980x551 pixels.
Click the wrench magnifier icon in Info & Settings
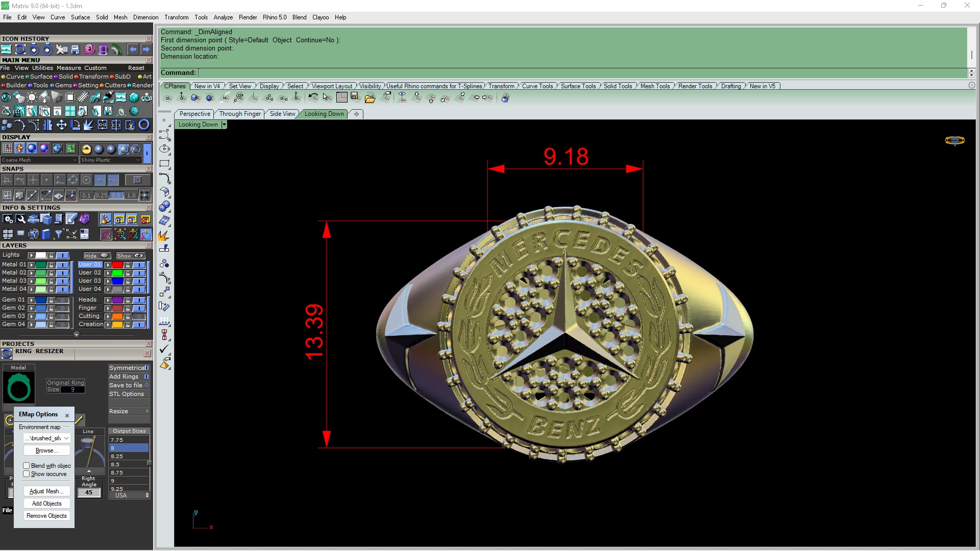[x=20, y=219]
